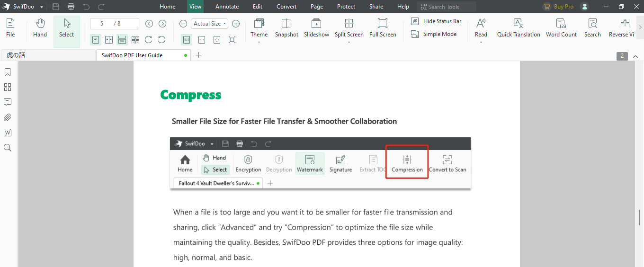Switch to the four-pane thumbnail grid layout
The height and width of the screenshot is (267, 644).
135,40
